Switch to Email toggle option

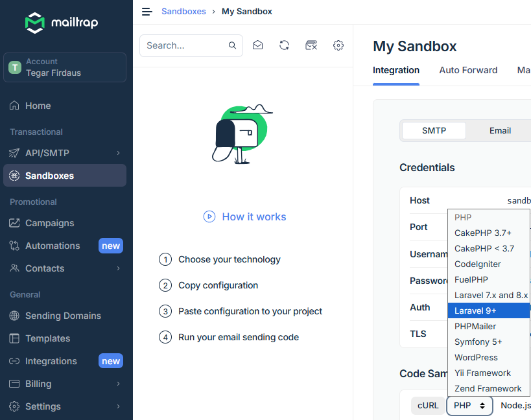tap(500, 130)
